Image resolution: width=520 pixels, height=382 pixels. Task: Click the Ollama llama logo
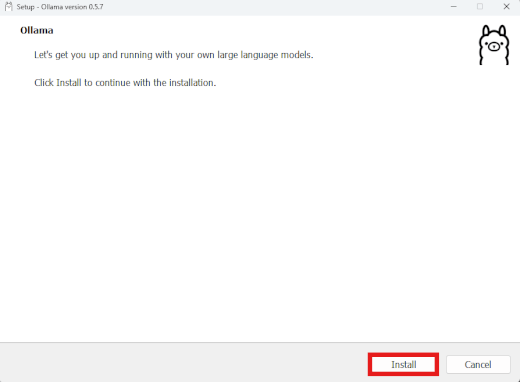point(494,45)
